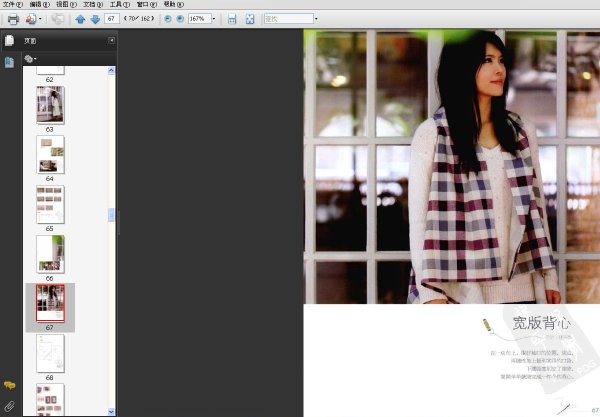The image size is (600, 417).
Task: Select the thumbnail below page 68
Action: pos(51,400)
